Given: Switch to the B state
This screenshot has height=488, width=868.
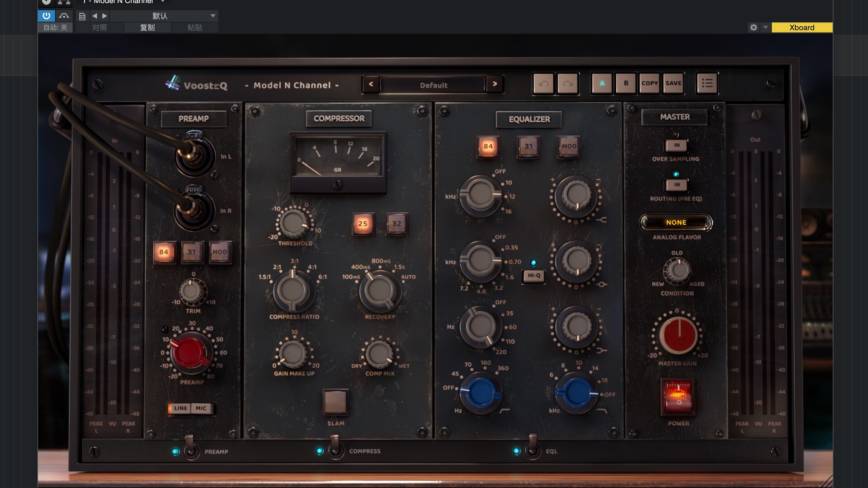Looking at the screenshot, I should coord(626,83).
